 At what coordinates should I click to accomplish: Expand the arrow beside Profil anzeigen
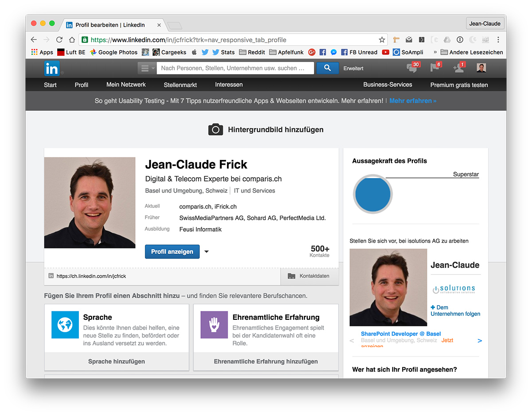point(206,252)
